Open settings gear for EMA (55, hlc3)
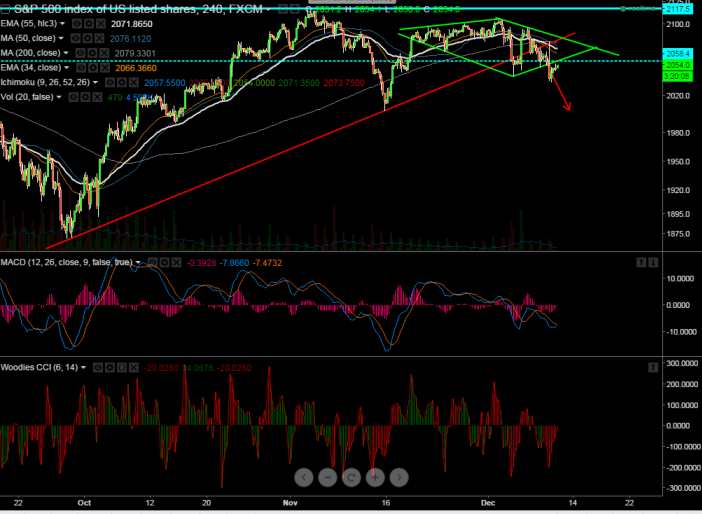The width and height of the screenshot is (702, 514). [x=89, y=23]
